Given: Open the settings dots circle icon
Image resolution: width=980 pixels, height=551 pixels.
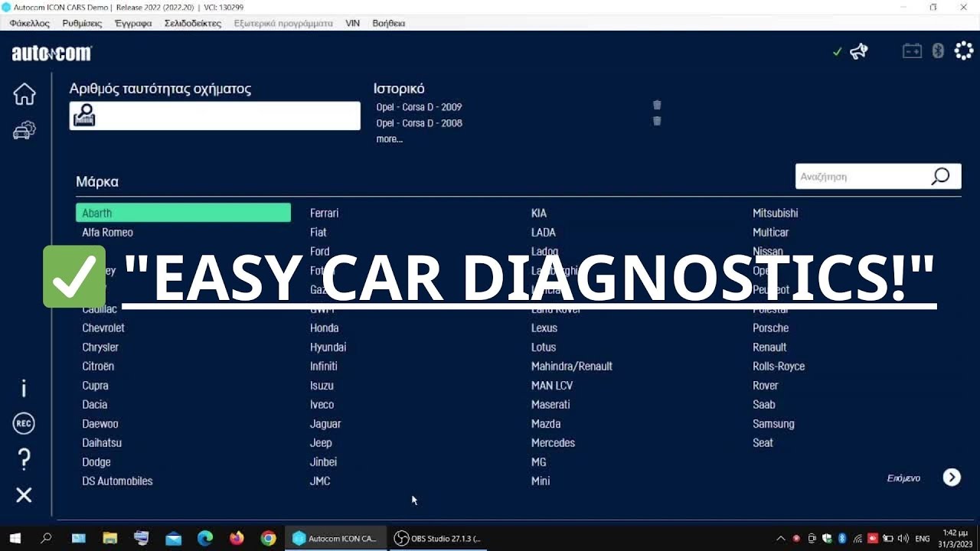Looking at the screenshot, I should coord(963,51).
